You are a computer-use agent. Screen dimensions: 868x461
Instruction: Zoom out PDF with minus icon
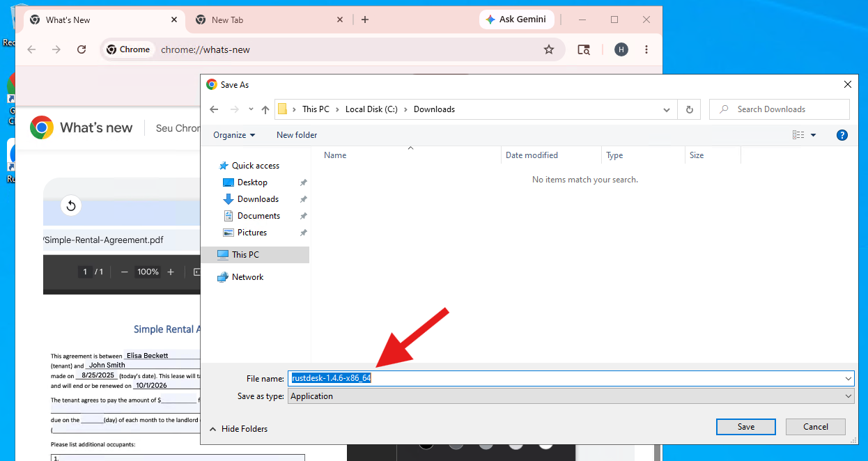point(125,272)
